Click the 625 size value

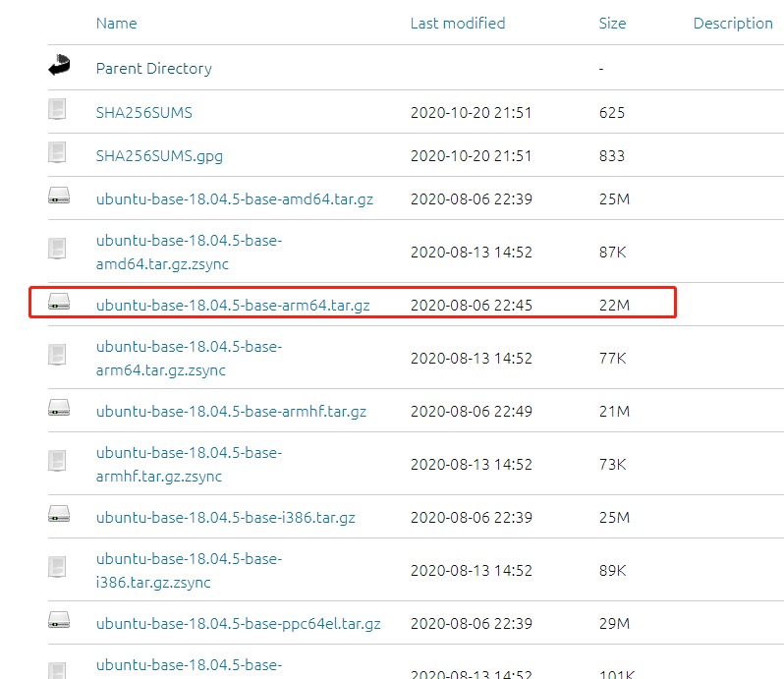[612, 112]
